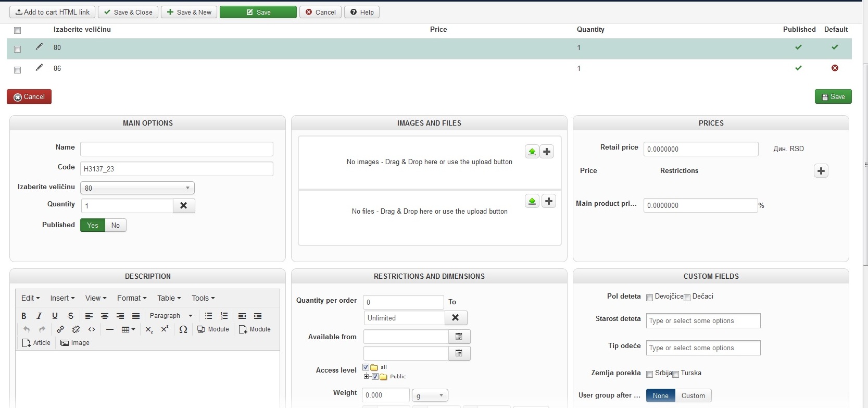Image resolution: width=868 pixels, height=408 pixels.
Task: Clear the Quantity field with X button
Action: click(x=184, y=206)
